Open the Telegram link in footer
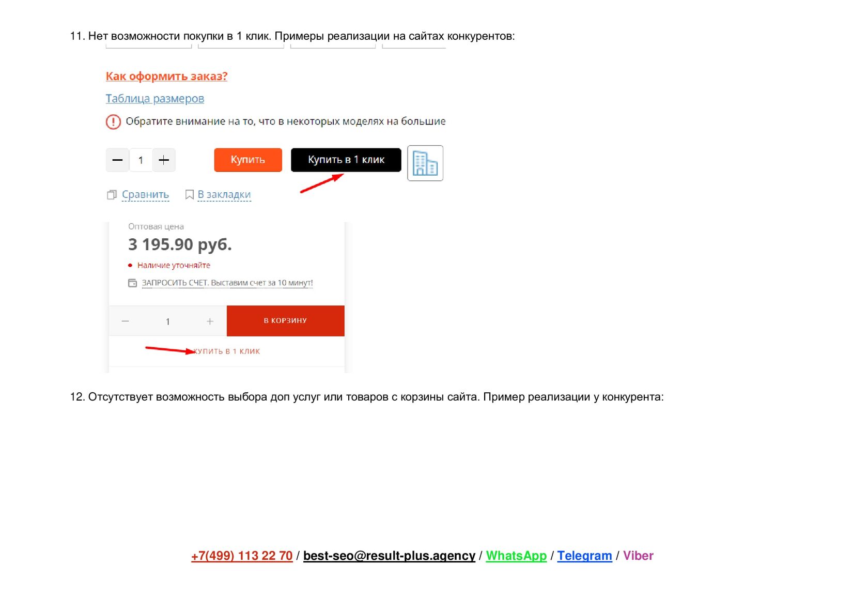 (584, 556)
